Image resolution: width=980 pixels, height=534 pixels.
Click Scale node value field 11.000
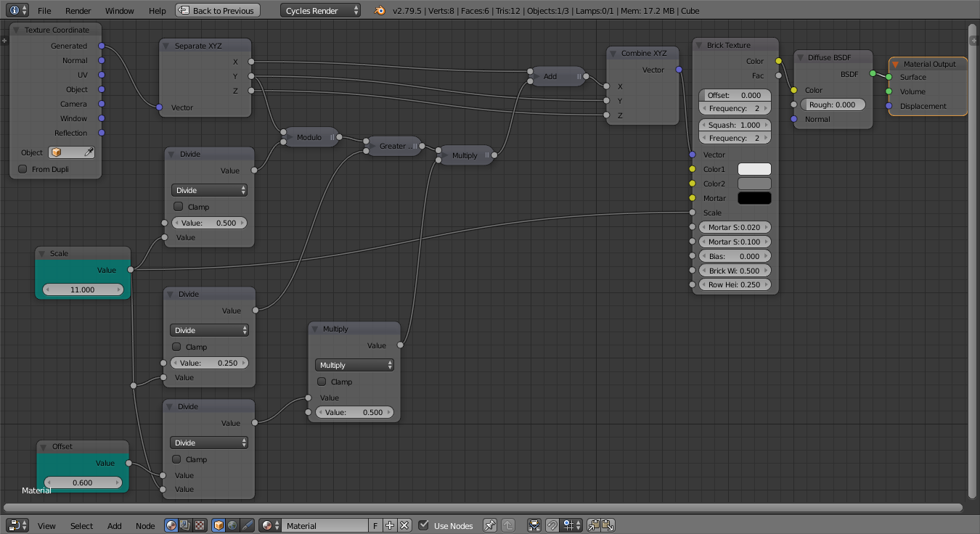click(x=83, y=289)
